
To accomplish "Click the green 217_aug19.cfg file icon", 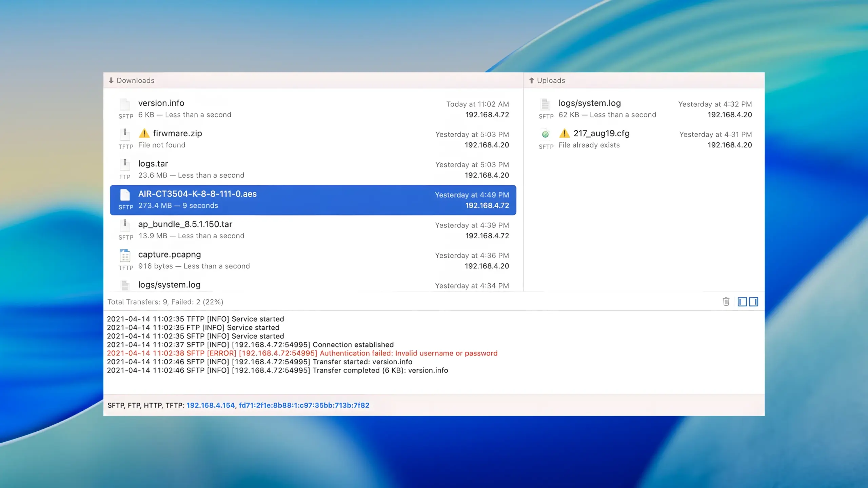I will pos(545,134).
